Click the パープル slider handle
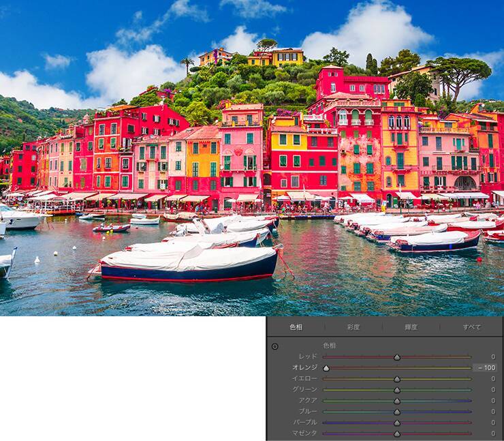 pos(397,423)
